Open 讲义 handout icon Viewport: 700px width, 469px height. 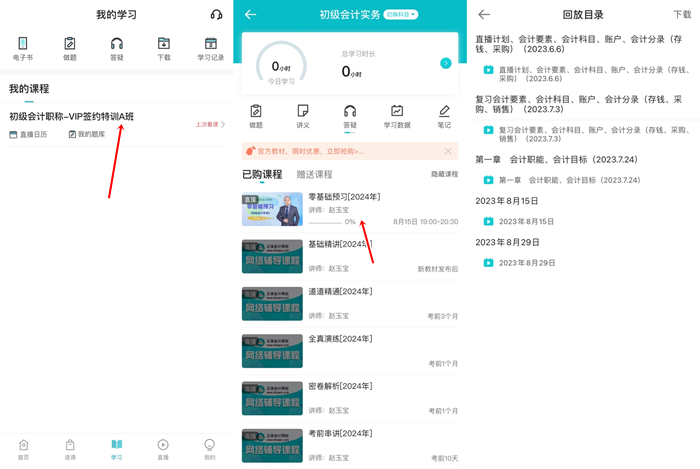coord(303,116)
